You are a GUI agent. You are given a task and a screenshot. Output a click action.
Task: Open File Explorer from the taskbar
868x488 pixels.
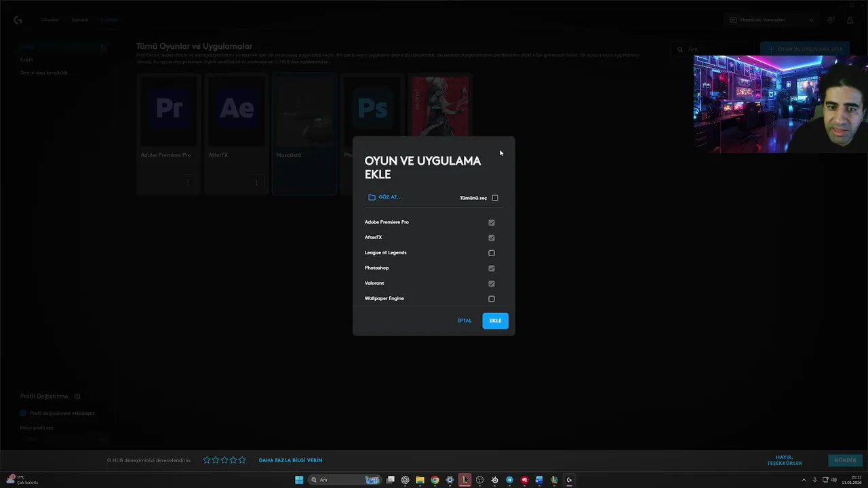pyautogui.click(x=420, y=480)
